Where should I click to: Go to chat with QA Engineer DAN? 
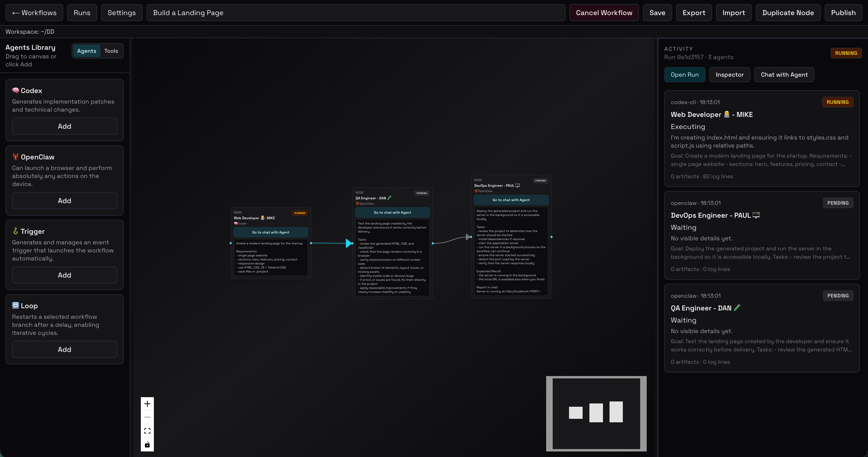click(x=392, y=212)
